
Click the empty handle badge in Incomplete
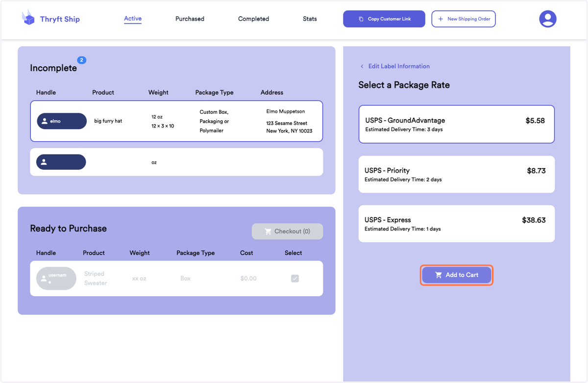(x=61, y=162)
